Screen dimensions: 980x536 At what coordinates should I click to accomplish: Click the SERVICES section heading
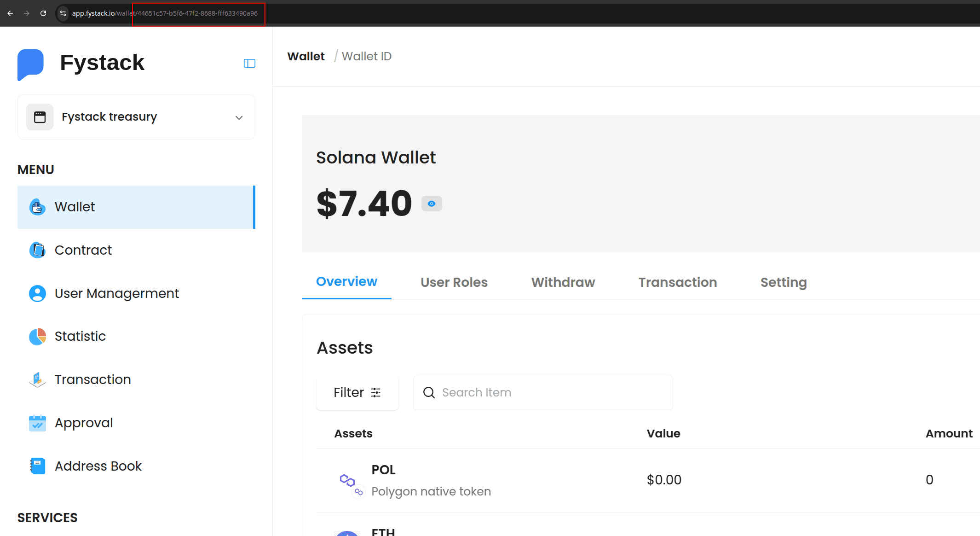[x=47, y=518]
